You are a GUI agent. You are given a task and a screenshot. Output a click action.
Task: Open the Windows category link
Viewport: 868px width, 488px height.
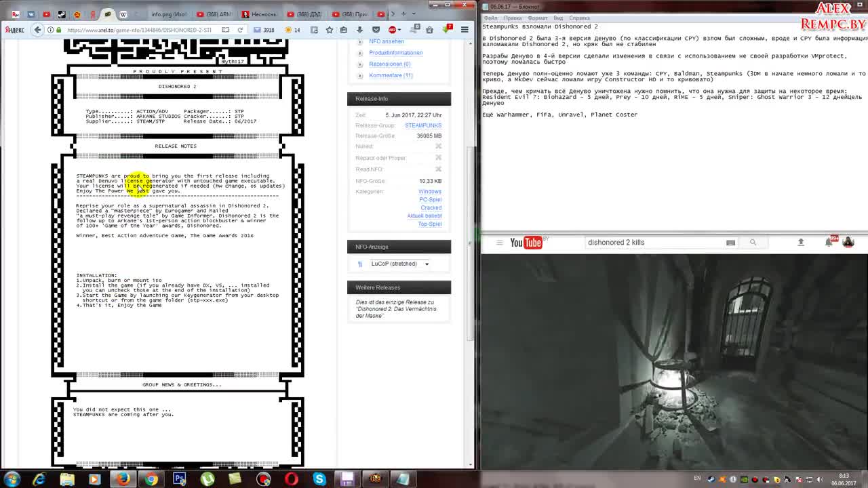coord(430,192)
